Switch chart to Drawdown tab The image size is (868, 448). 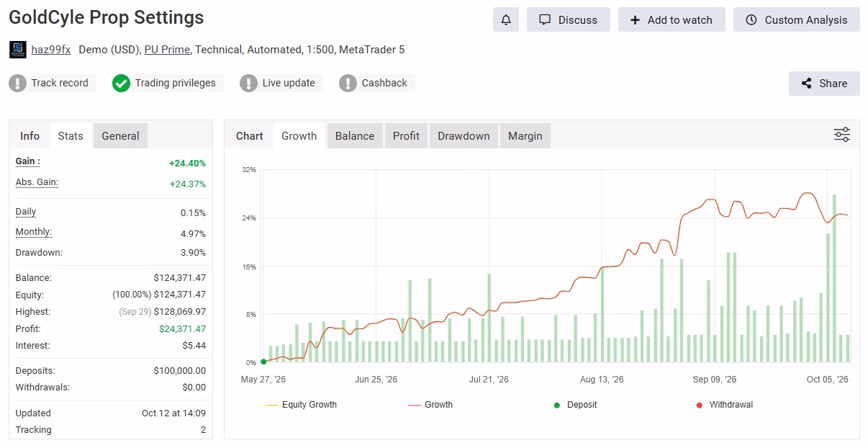pos(464,136)
